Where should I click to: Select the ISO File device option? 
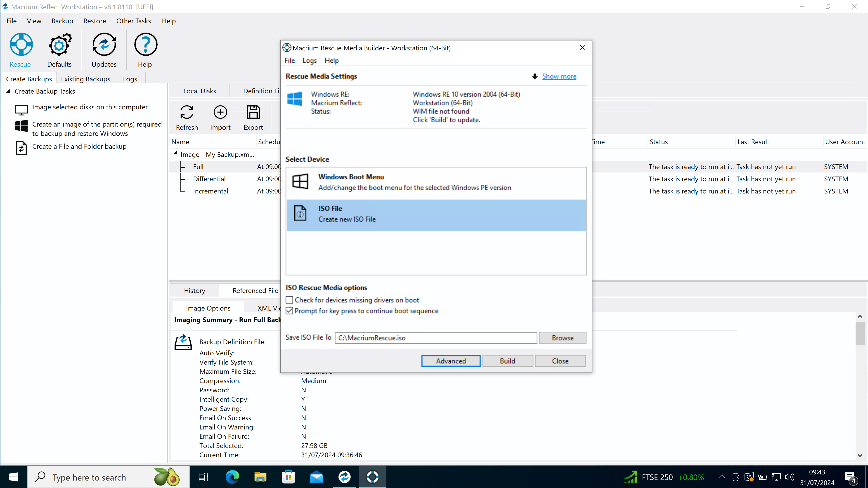[436, 213]
